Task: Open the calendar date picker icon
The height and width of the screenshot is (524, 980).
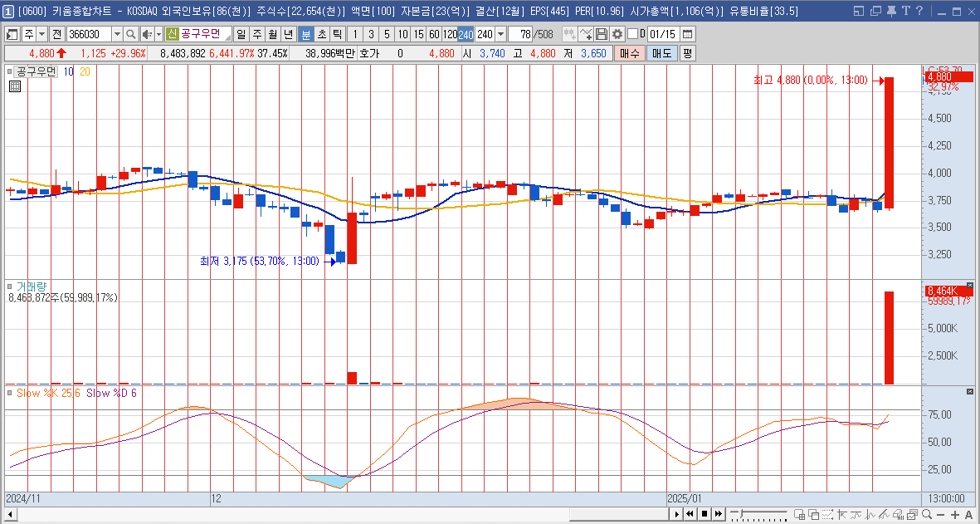Action: (688, 34)
